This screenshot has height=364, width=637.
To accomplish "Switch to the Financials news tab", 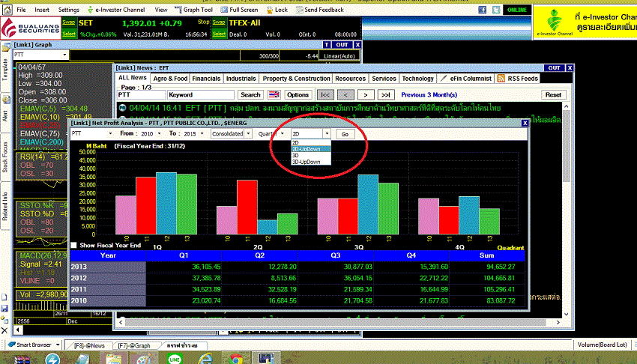I will (x=206, y=79).
